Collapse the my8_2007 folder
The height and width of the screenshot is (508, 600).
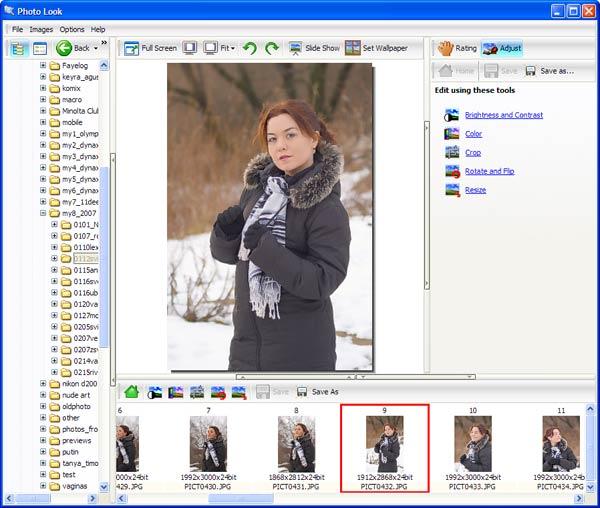43,213
